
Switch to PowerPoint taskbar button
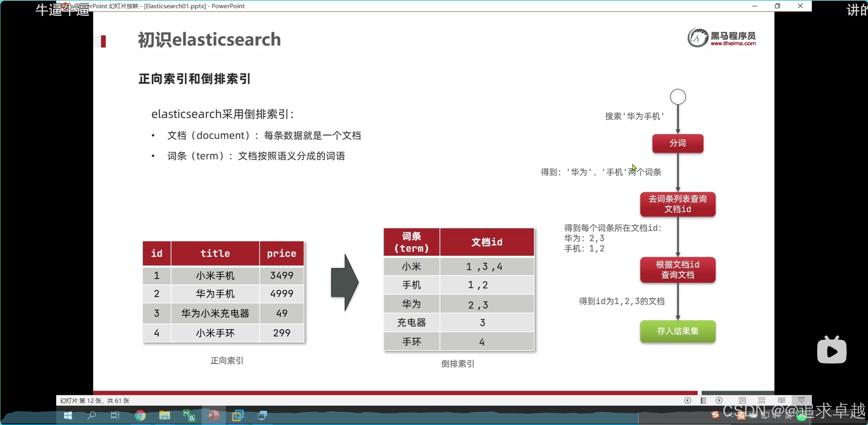pos(214,415)
